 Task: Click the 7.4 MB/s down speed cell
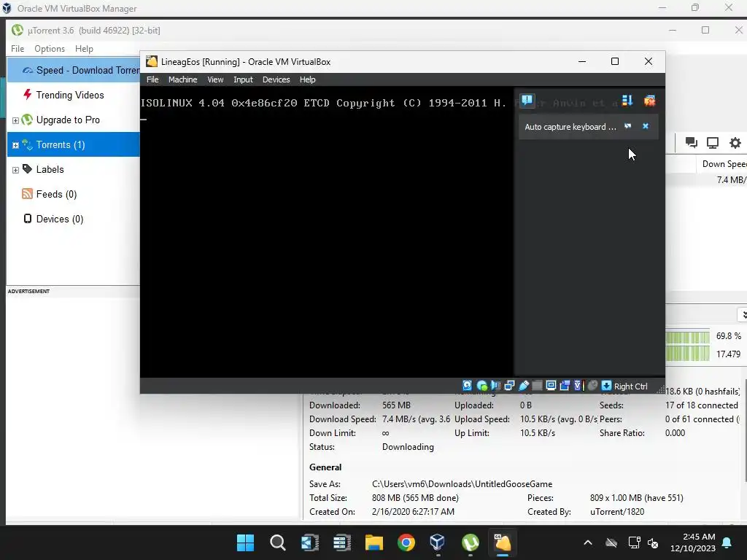[731, 179]
